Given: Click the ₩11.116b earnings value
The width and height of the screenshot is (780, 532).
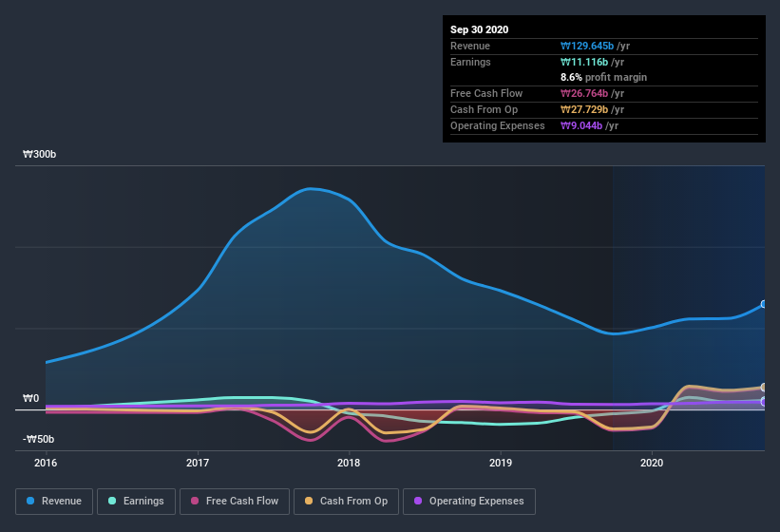Looking at the screenshot, I should pos(584,62).
